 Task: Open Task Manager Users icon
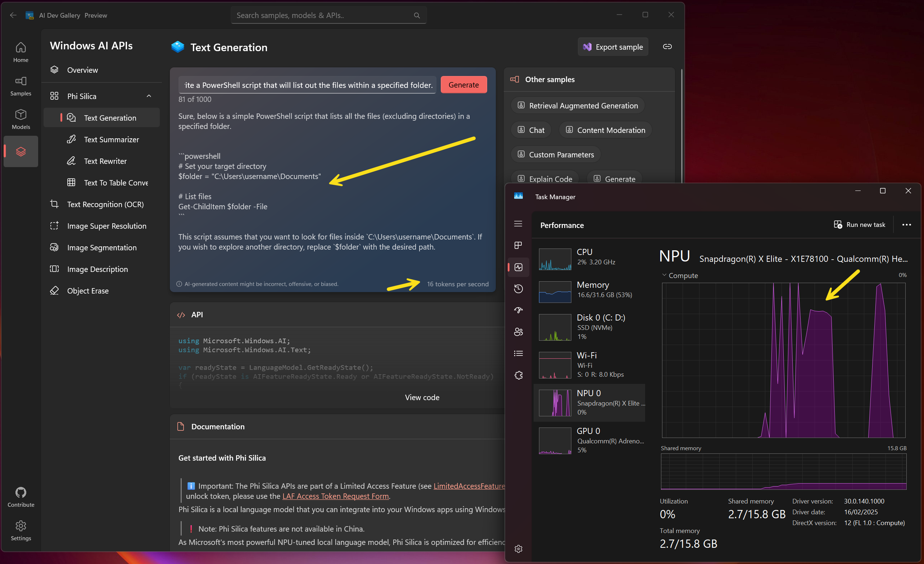tap(518, 332)
